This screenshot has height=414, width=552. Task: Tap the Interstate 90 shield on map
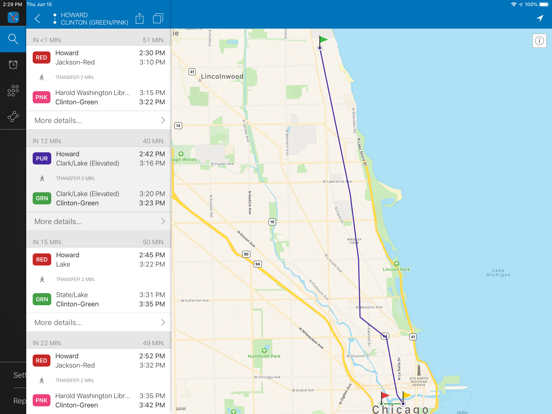246,254
